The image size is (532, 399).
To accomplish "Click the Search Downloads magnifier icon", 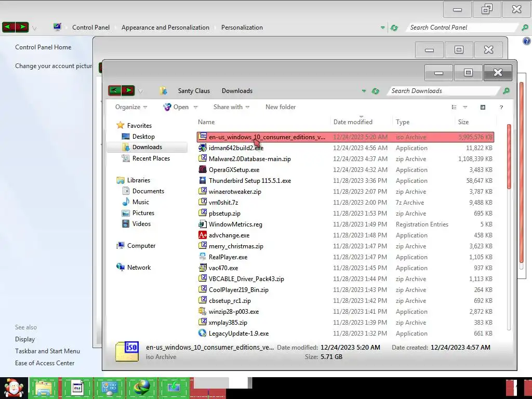I will point(506,91).
